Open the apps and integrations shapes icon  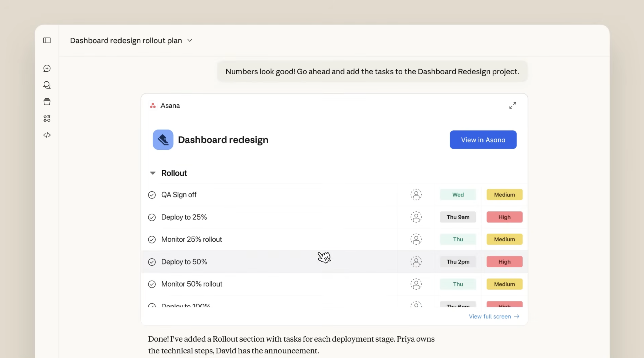[47, 118]
